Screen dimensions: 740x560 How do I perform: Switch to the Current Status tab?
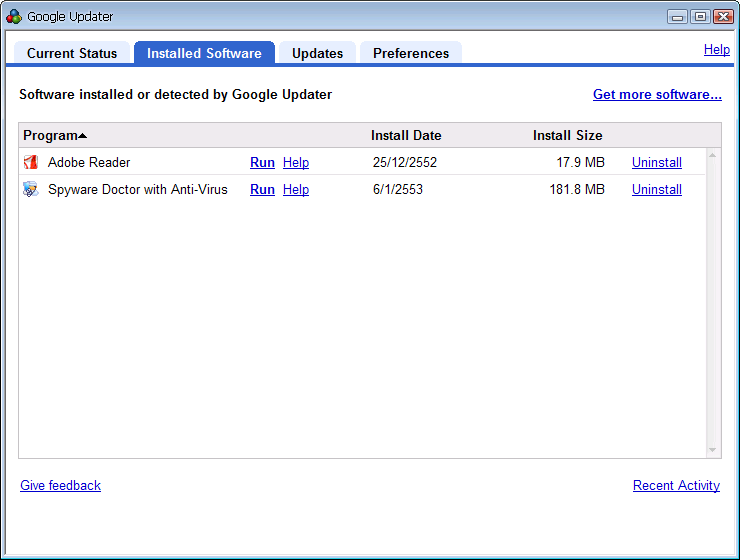[72, 53]
